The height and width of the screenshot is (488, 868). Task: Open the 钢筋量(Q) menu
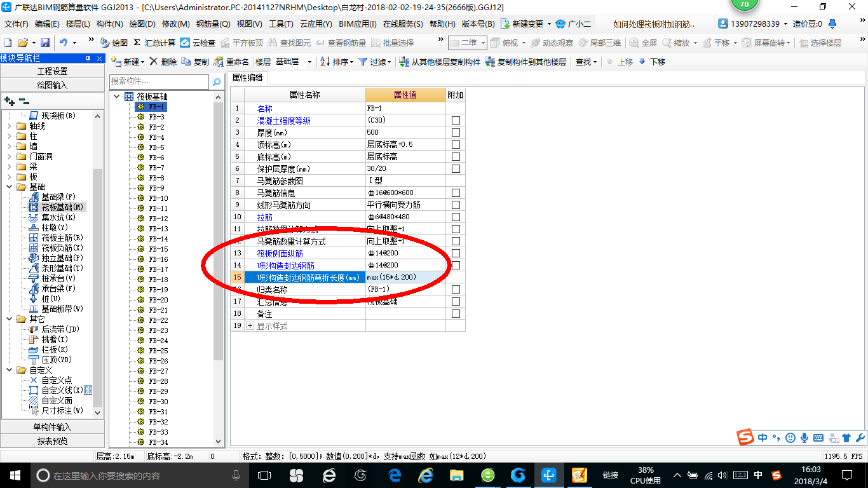[x=213, y=24]
